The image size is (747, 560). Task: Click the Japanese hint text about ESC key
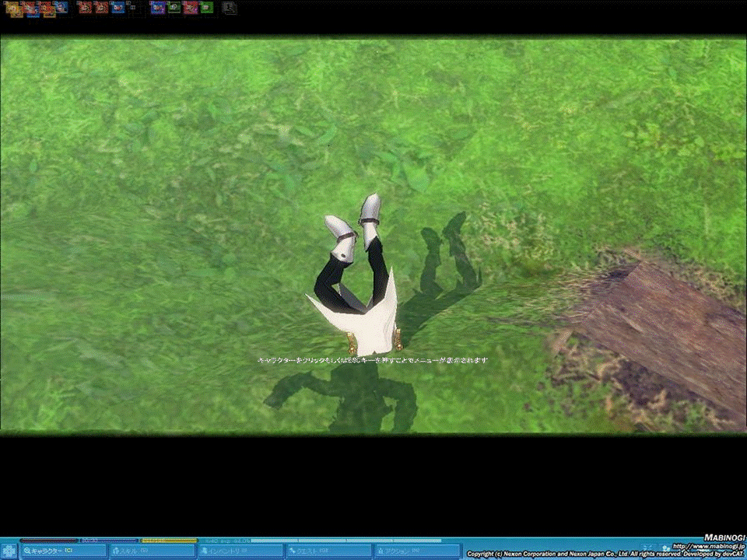pyautogui.click(x=373, y=360)
